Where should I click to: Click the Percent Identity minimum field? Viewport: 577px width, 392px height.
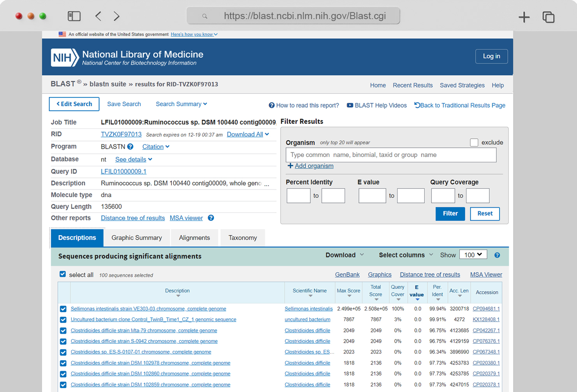298,196
